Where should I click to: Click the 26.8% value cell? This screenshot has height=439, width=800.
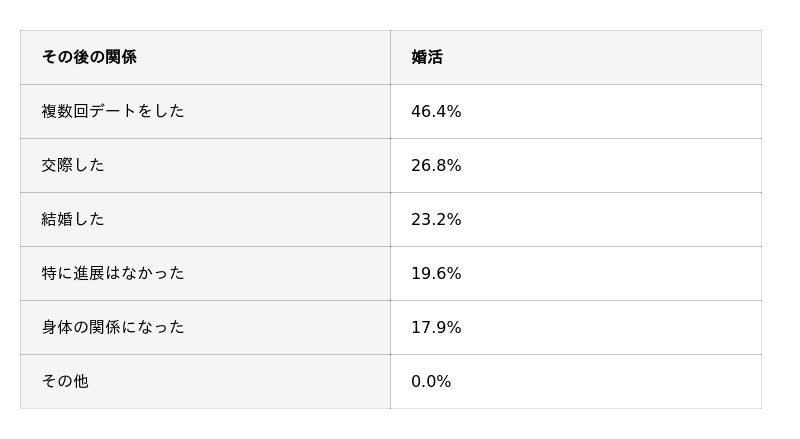pyautogui.click(x=436, y=165)
